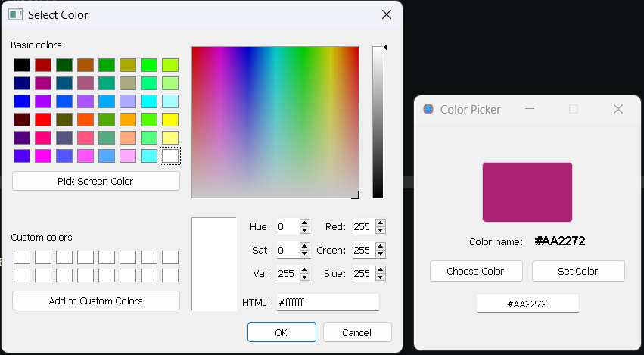644x355 pixels.
Task: Decrease the Red value with down arrow
Action: pyautogui.click(x=381, y=231)
